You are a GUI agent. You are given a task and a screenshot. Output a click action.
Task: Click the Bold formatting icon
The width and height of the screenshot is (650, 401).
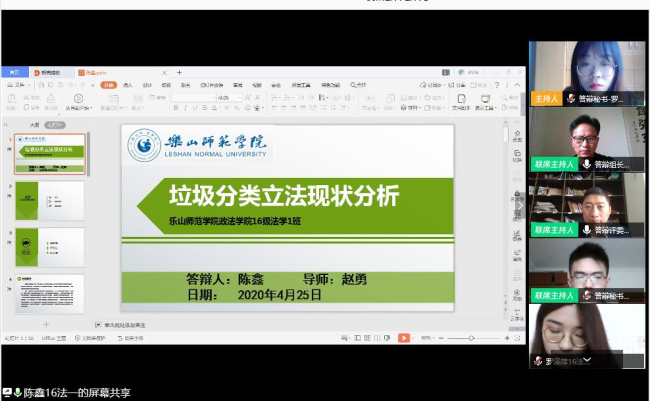(175, 107)
